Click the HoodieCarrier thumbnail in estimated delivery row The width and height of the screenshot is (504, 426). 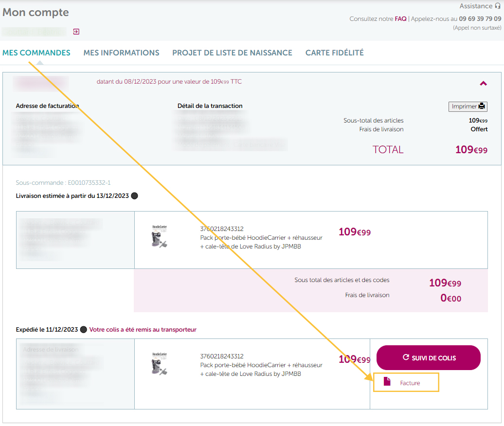click(x=160, y=236)
